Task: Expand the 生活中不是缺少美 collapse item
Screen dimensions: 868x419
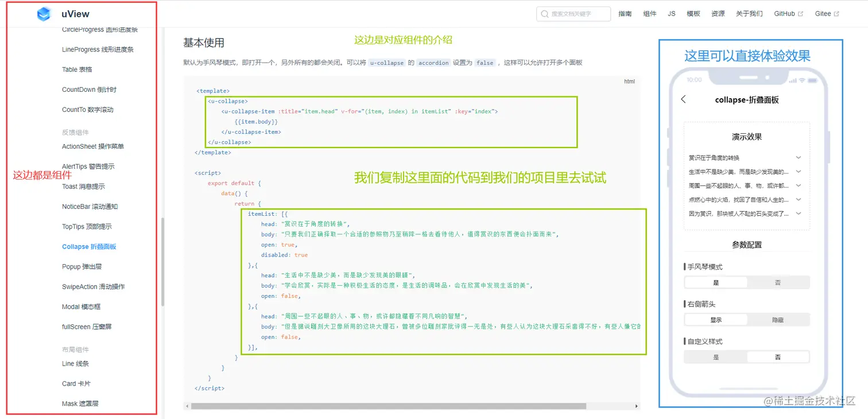Action: tap(745, 172)
